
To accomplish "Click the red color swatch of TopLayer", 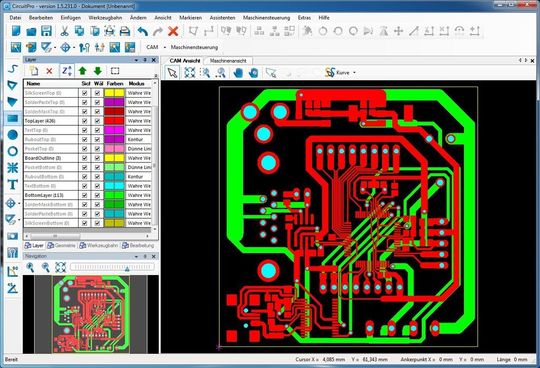I will 114,121.
